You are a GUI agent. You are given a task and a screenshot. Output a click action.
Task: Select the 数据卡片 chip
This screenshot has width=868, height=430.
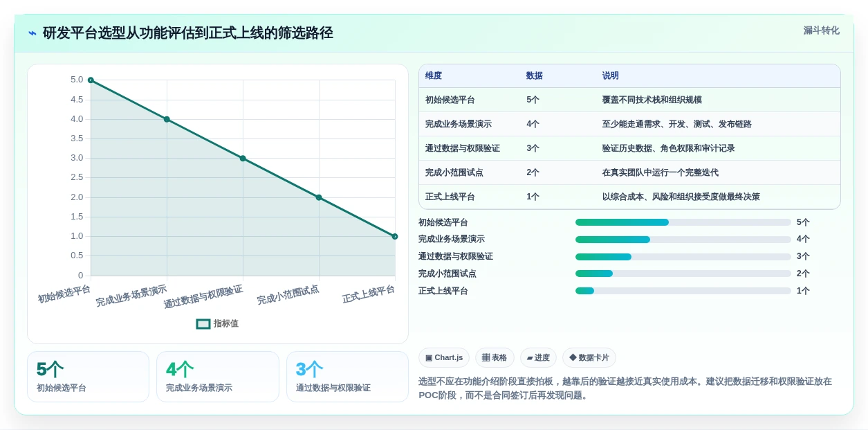pos(589,357)
